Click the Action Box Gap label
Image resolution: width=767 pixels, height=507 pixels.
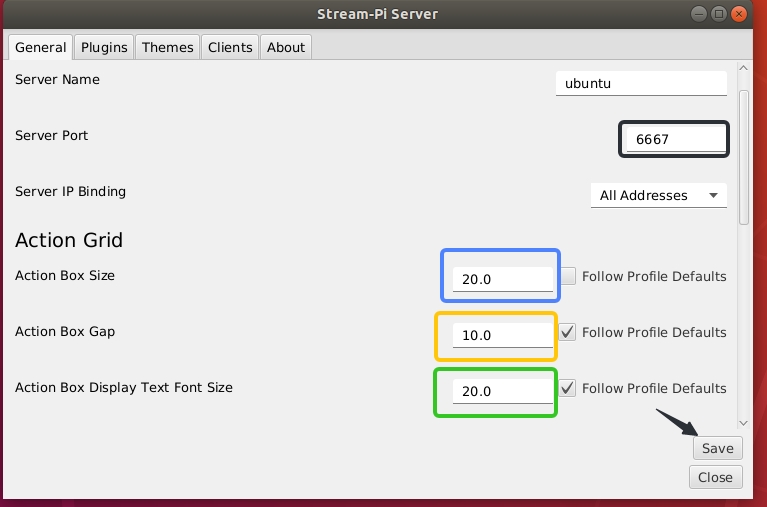click(65, 332)
